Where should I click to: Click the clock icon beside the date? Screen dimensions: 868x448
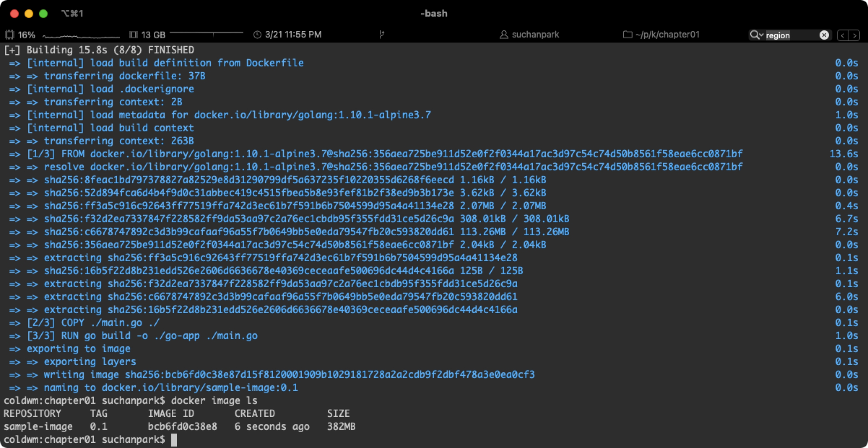pos(257,35)
